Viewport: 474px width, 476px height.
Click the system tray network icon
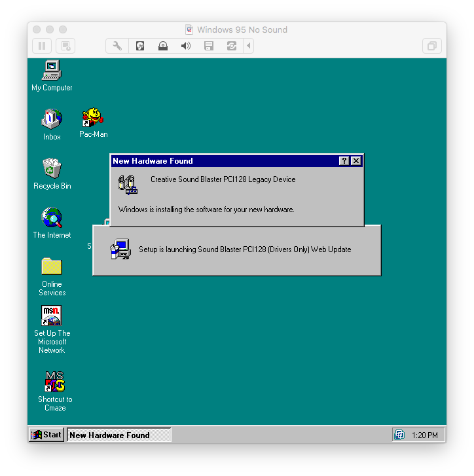[399, 435]
